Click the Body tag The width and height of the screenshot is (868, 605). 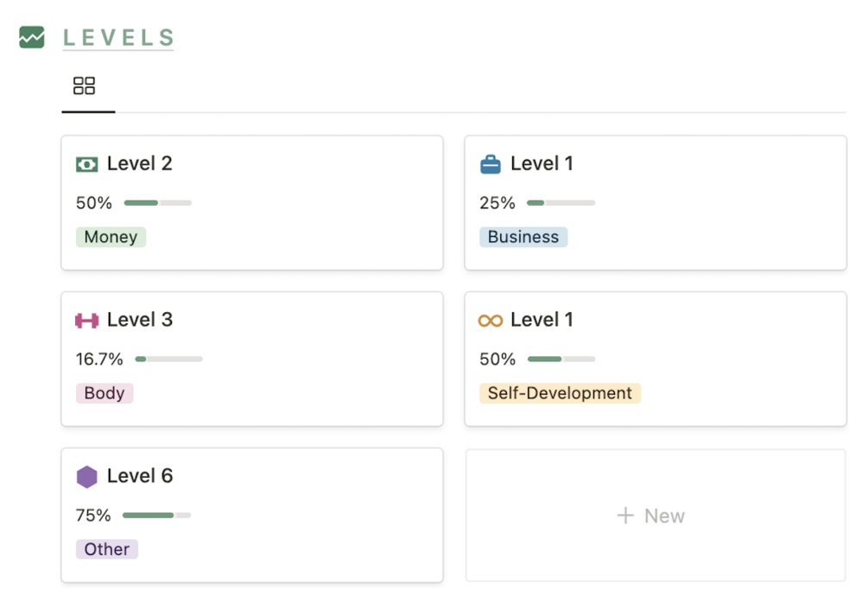(105, 393)
